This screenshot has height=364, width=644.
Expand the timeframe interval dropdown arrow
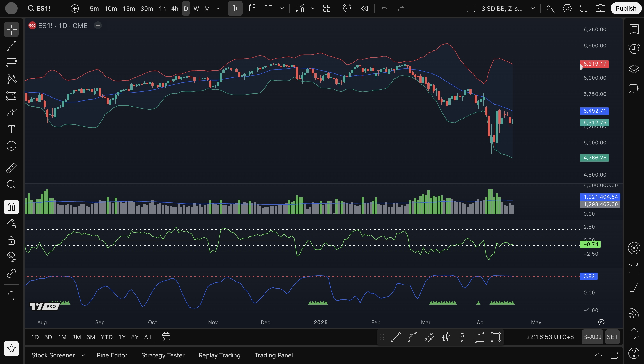(x=218, y=9)
